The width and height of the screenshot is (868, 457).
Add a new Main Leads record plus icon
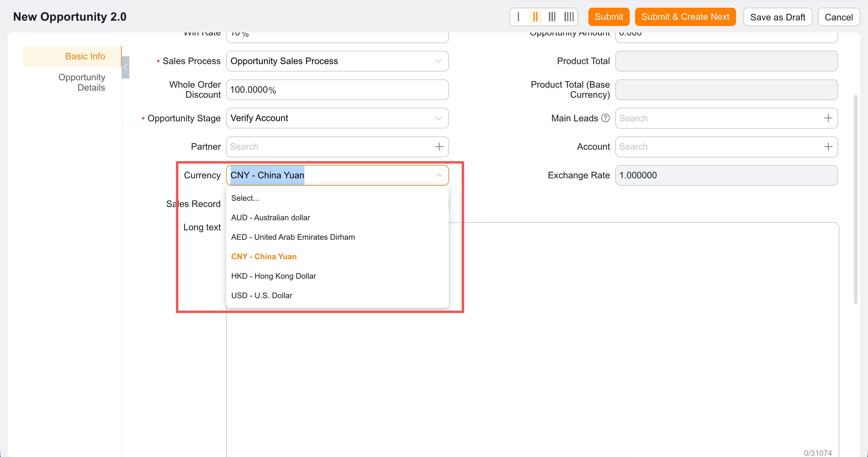[x=828, y=118]
